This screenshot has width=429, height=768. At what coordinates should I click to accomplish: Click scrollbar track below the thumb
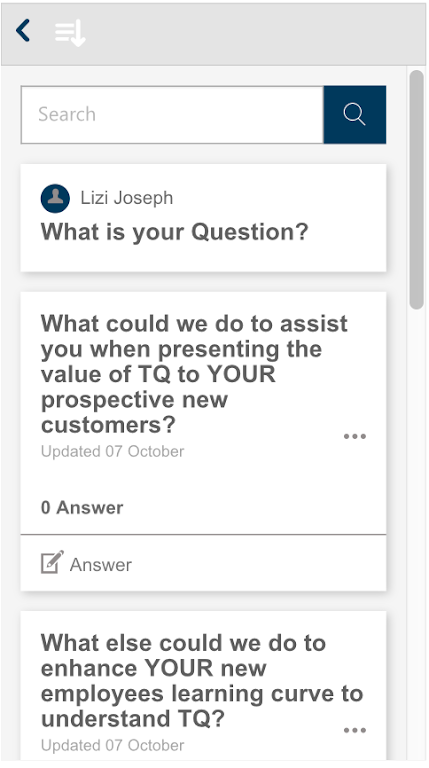[416, 534]
